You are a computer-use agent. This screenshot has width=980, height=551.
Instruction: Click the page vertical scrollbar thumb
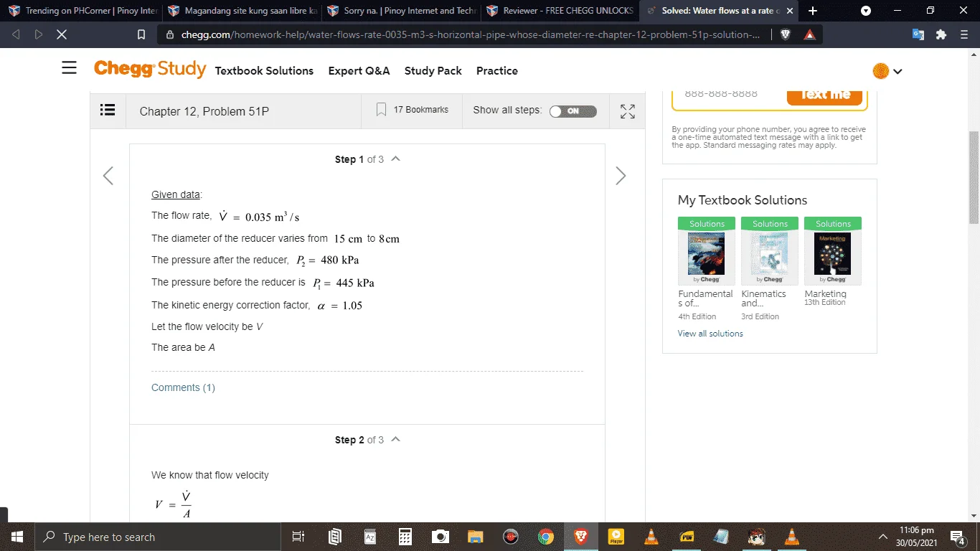pos(974,177)
